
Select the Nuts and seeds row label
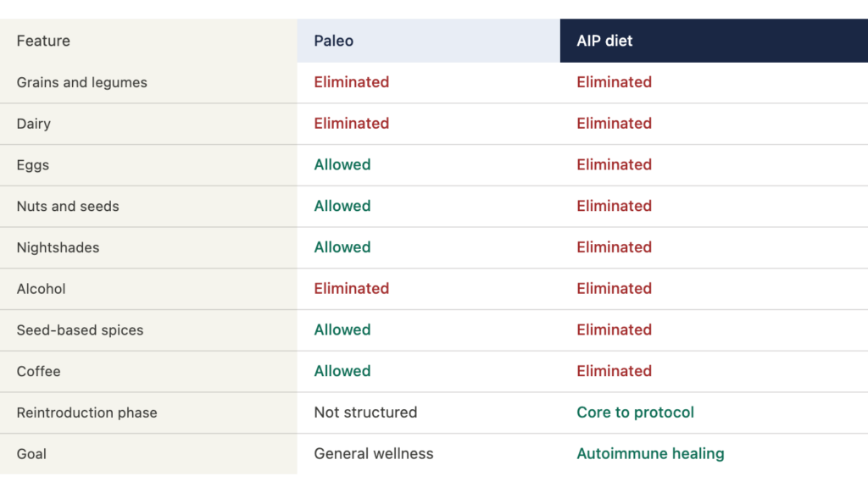click(x=68, y=206)
